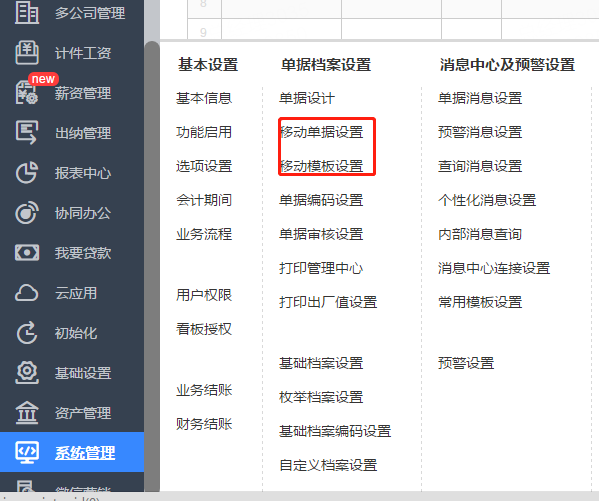Go to 单据设计 settings
The height and width of the screenshot is (501, 599).
(307, 98)
